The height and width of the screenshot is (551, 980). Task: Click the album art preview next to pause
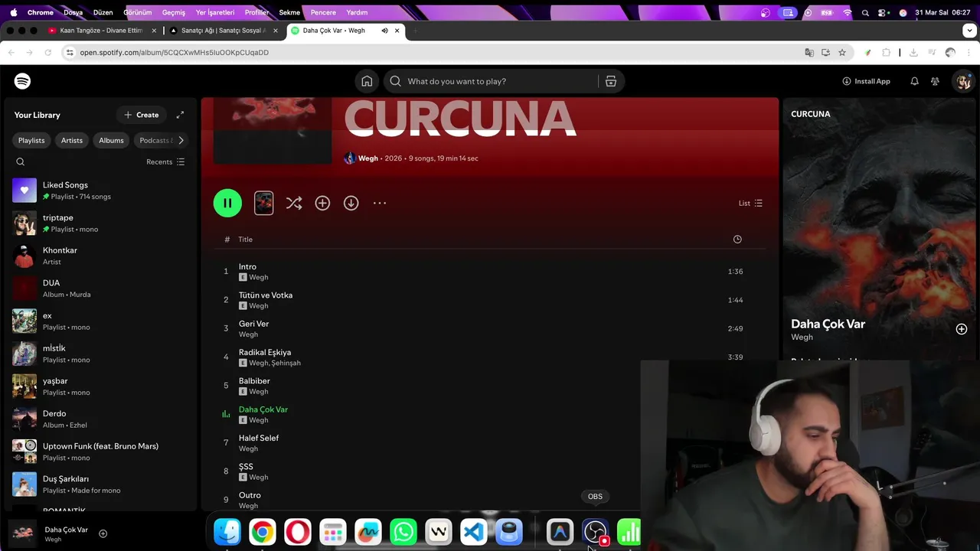(263, 203)
